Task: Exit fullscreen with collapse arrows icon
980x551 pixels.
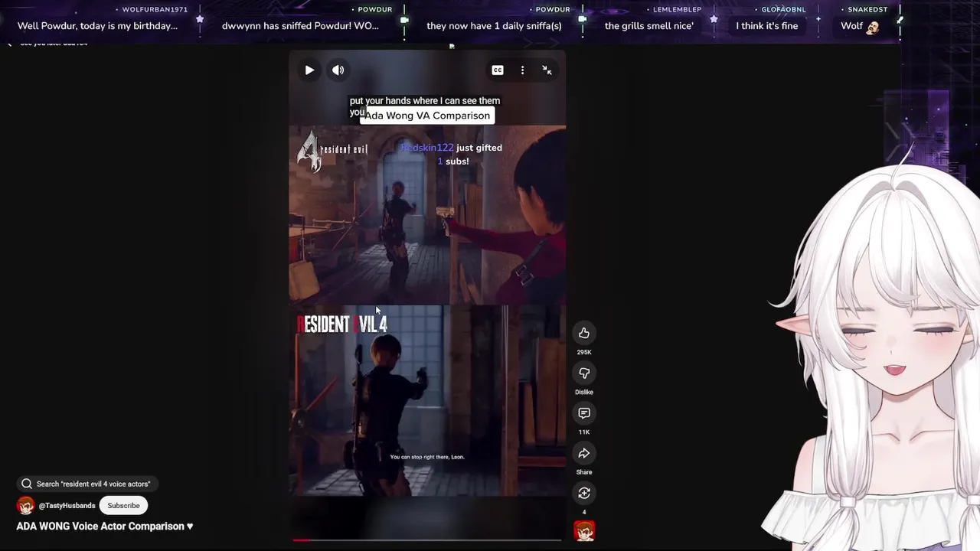Action: click(547, 70)
